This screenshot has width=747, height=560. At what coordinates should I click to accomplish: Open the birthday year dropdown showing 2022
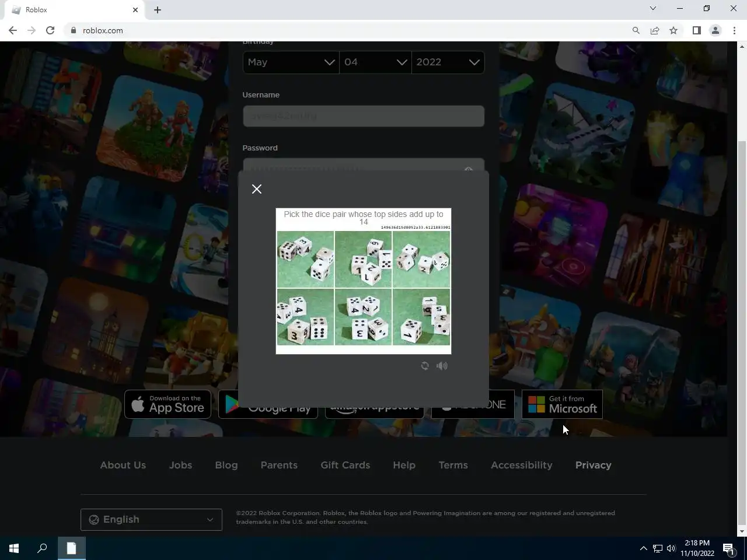448,62
